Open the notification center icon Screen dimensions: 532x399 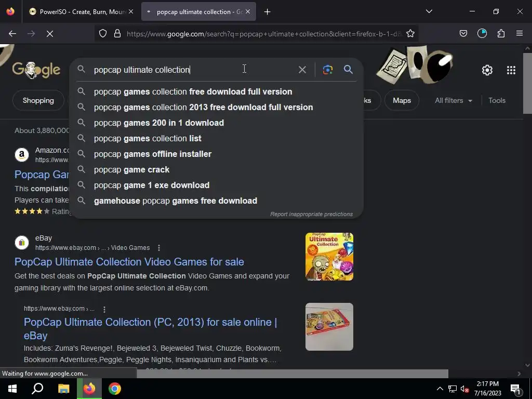(515, 389)
